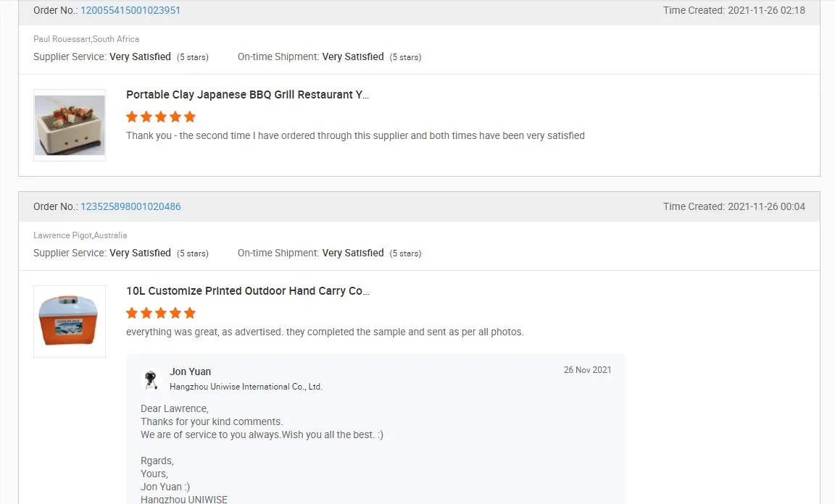This screenshot has width=835, height=504.
Task: Click the review text "everything was great, as advertised"
Action: pos(325,332)
